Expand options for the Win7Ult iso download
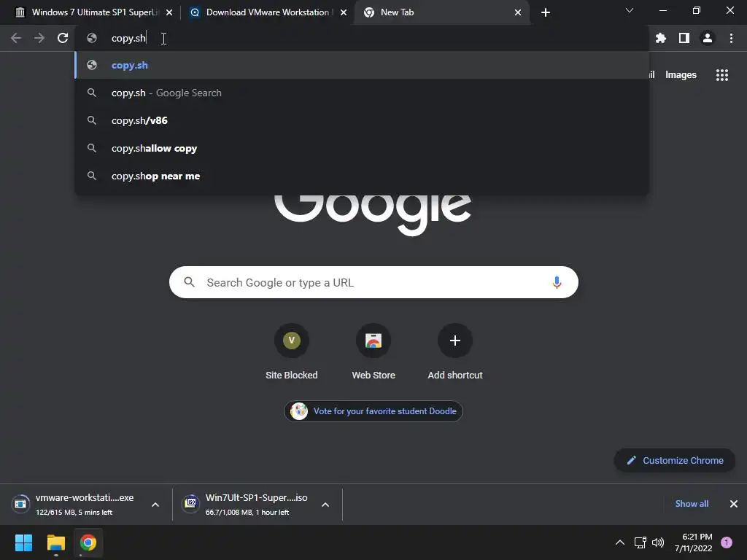The height and width of the screenshot is (560, 747). (325, 505)
